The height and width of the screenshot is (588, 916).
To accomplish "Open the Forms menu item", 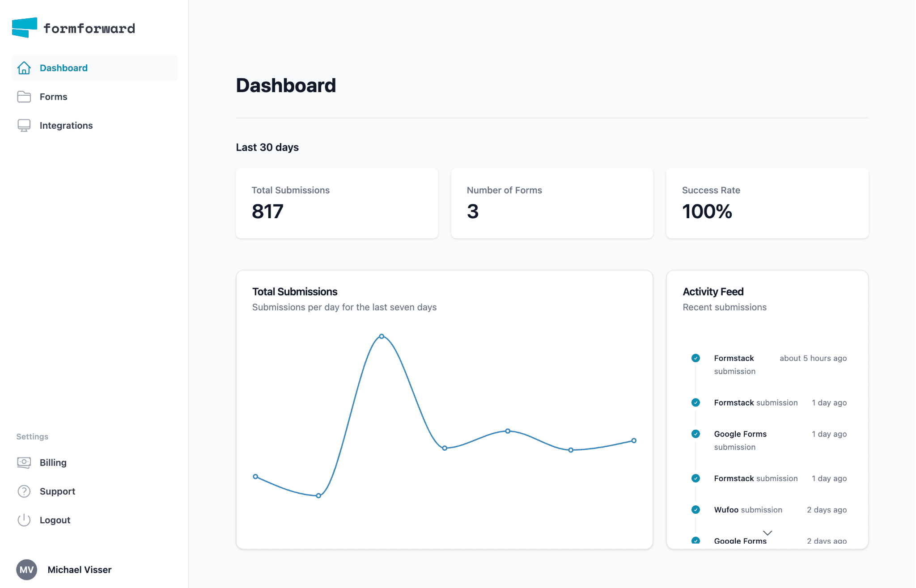I will point(94,97).
